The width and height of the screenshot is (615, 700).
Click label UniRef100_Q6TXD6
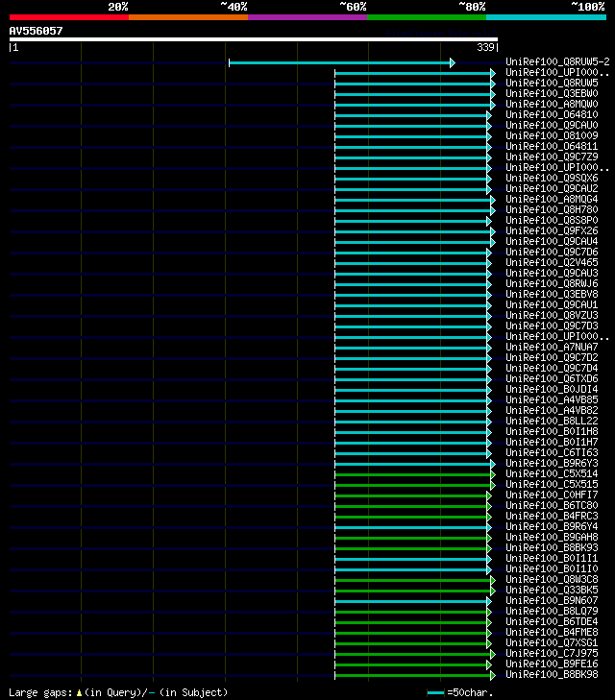click(x=552, y=378)
